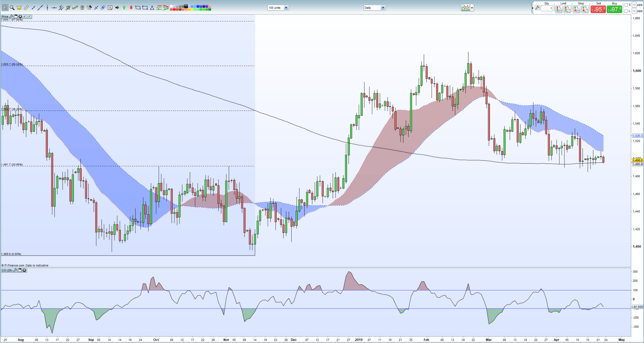
Task: Open drawing object settings (tools icon)
Action: click(x=89, y=8)
